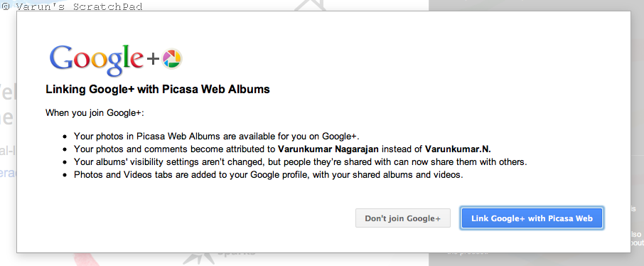Click the bullet dot before 'Your photos and comments'

tap(65, 149)
